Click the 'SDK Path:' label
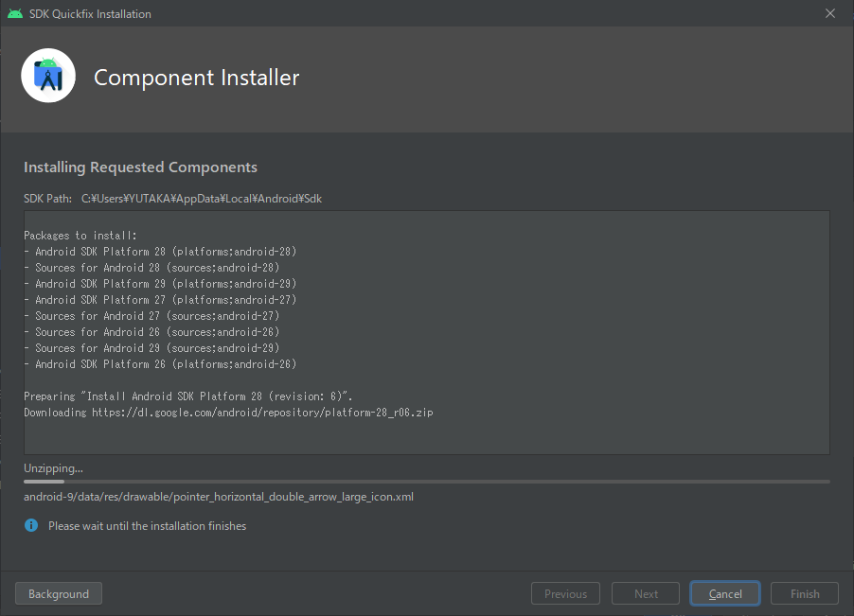Screen dimensions: 854x616 tap(47, 199)
